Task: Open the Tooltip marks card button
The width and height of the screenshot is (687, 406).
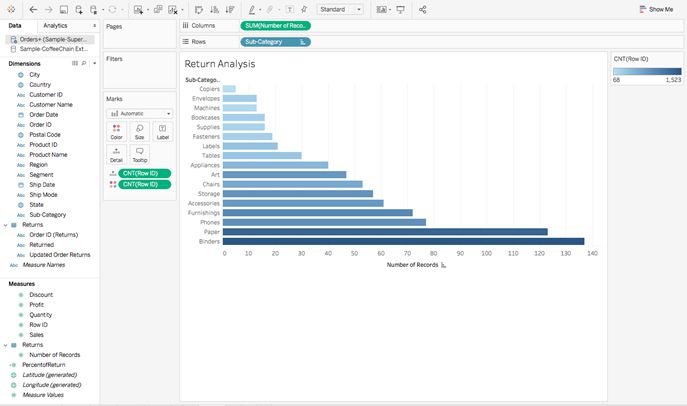Action: pyautogui.click(x=139, y=155)
